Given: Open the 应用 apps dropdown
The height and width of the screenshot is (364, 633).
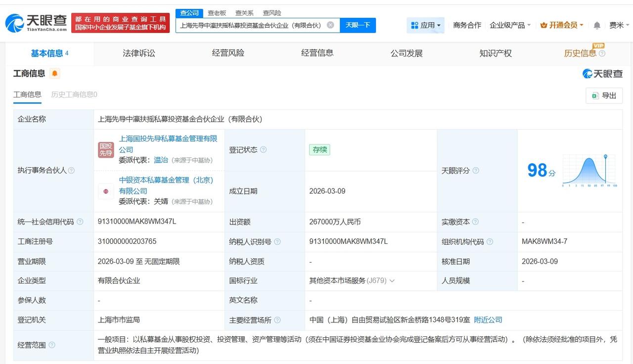Looking at the screenshot, I should click(x=425, y=25).
